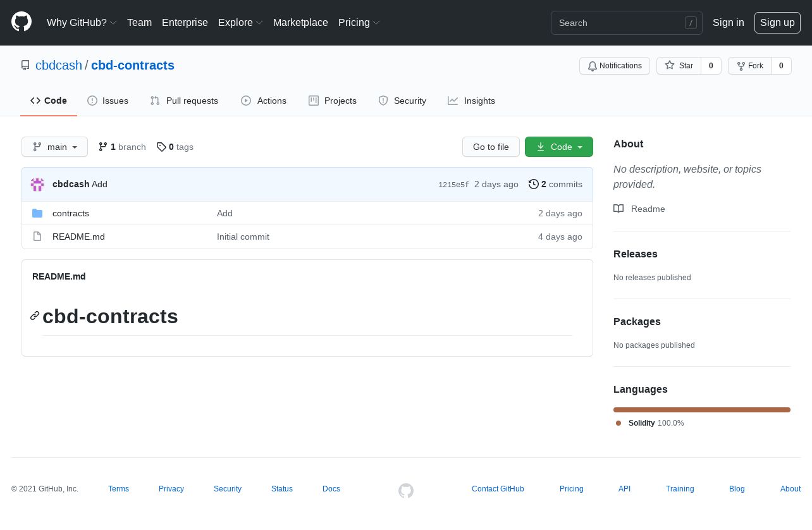This screenshot has width=812, height=530.
Task: Click the cbdcash avatar in commit row
Action: tap(37, 185)
